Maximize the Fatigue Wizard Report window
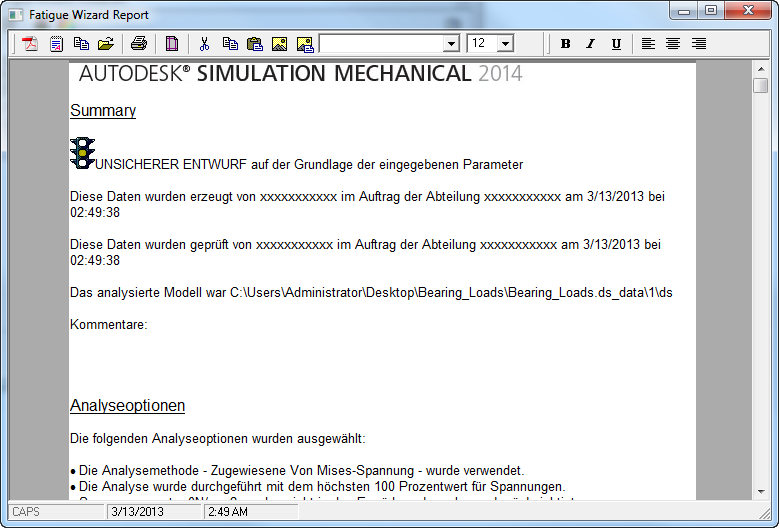 coord(711,10)
